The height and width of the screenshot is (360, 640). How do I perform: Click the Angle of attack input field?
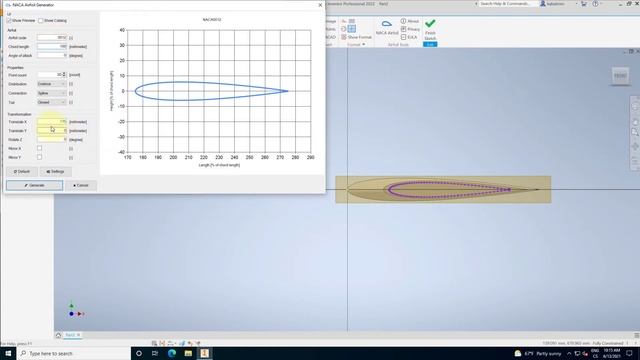(52, 56)
